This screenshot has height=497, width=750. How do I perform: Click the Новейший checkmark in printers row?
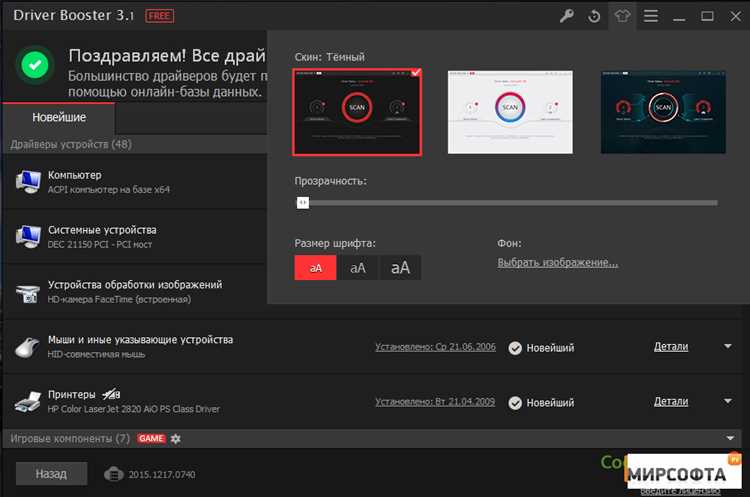515,403
